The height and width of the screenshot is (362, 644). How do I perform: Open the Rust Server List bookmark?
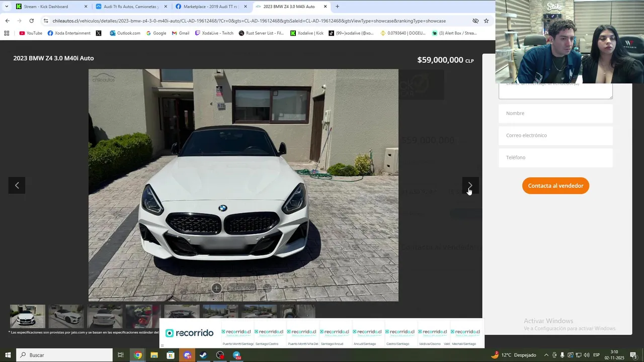[261, 33]
